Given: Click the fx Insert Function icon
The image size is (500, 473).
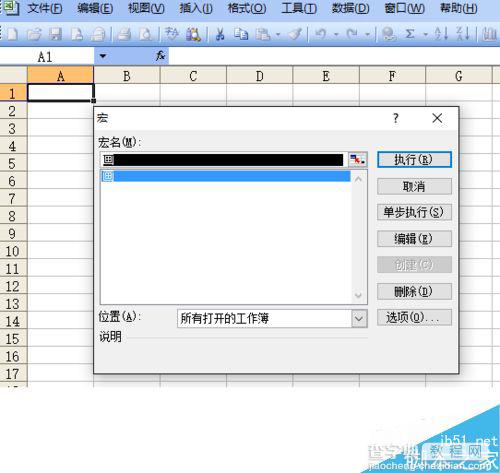Looking at the screenshot, I should point(161,56).
